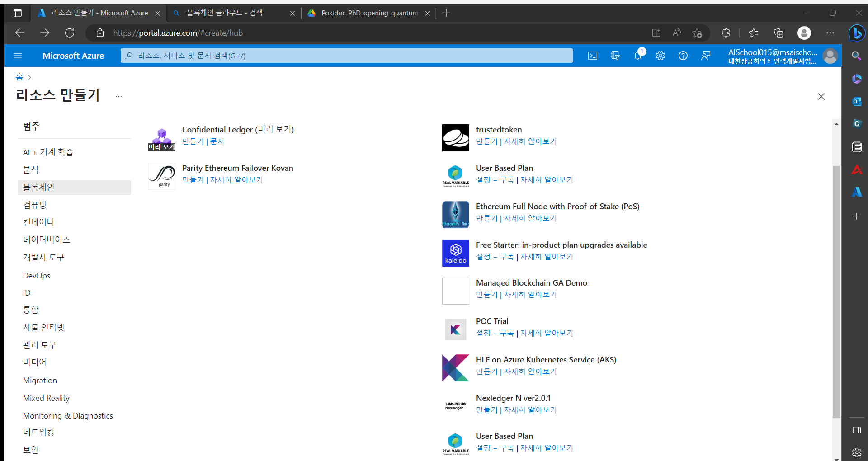
Task: Click 설정 + 구독 under Free Starter
Action: coord(495,257)
